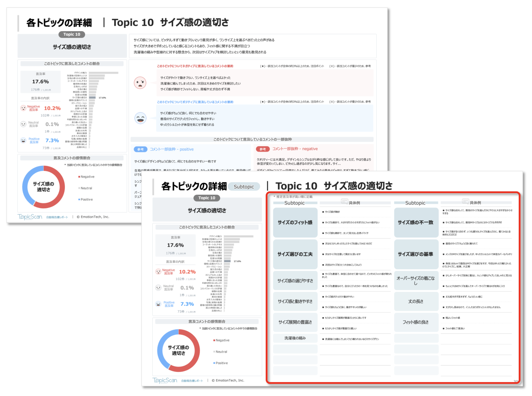
Task: Select the Topic 10 pill on the back slide
Action: click(72, 34)
